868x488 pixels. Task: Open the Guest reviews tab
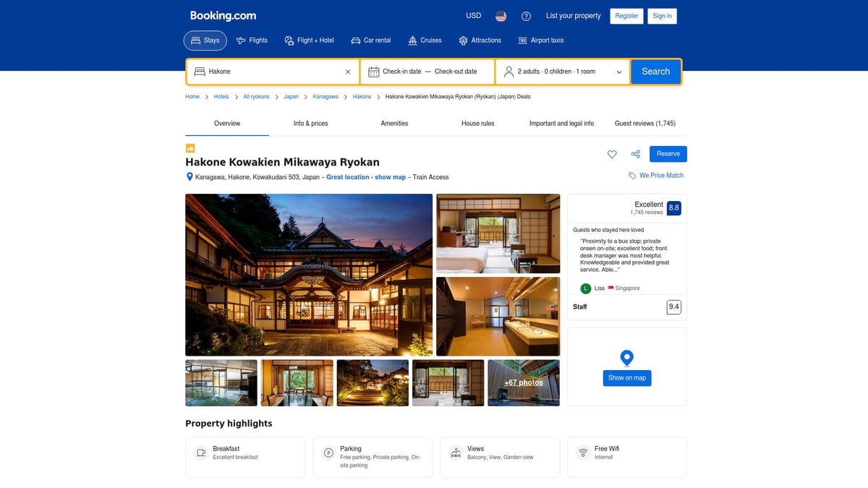644,123
